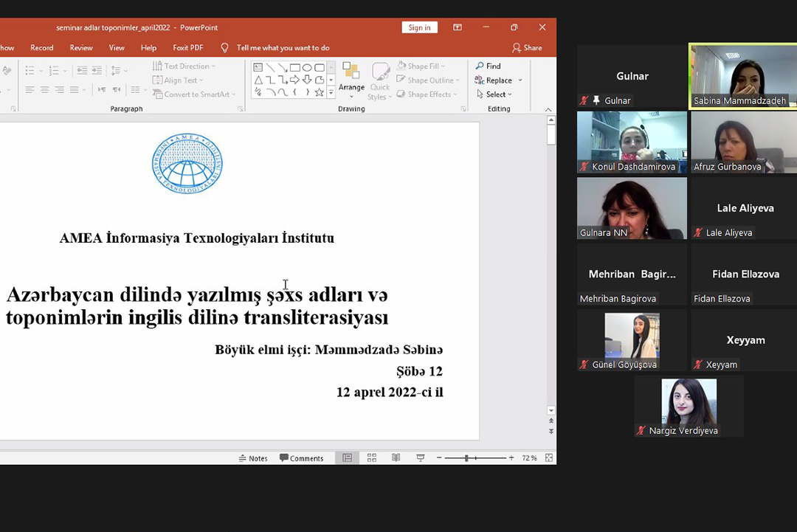This screenshot has height=532, width=797.
Task: Pick the freeform scribble shape
Action: point(258,92)
